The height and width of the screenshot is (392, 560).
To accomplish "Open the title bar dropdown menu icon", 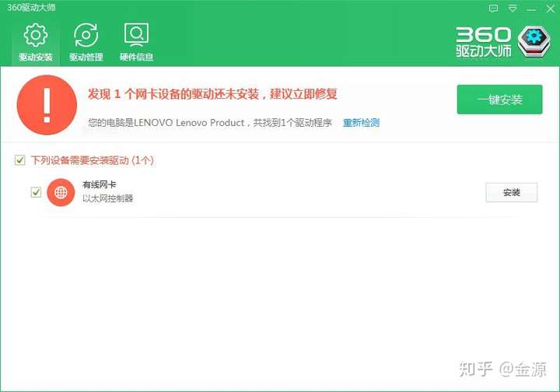I will pyautogui.click(x=513, y=9).
